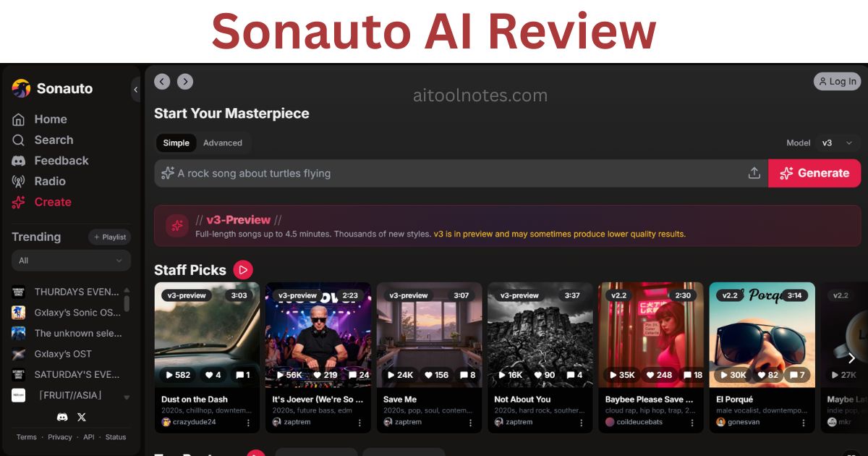Play all Staff Picks with the play button
The image size is (868, 456).
tap(243, 270)
